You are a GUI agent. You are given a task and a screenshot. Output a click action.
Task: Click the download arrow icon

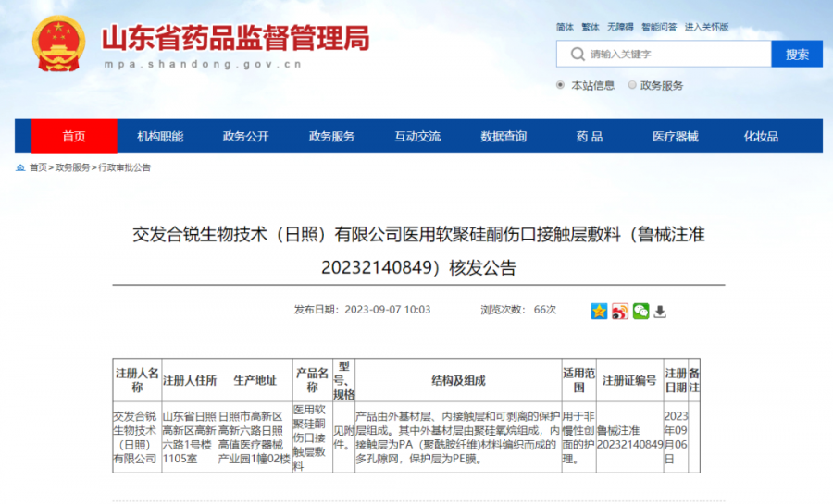(660, 311)
